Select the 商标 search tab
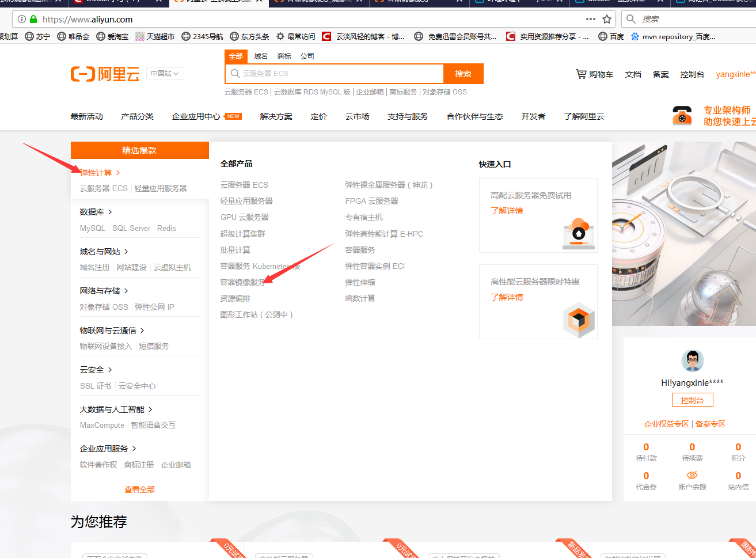This screenshot has width=756, height=558. 284,56
